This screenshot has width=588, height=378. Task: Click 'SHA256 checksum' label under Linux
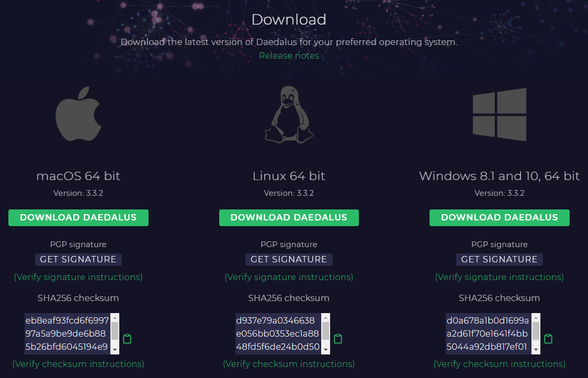coord(289,298)
